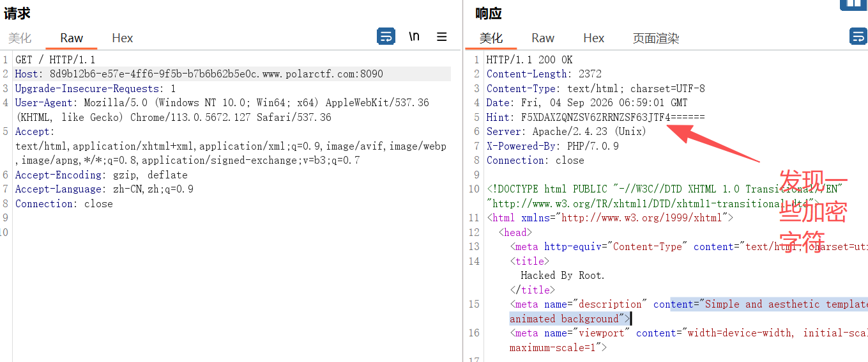Open the response Hex tab
The width and height of the screenshot is (868, 362).
593,38
